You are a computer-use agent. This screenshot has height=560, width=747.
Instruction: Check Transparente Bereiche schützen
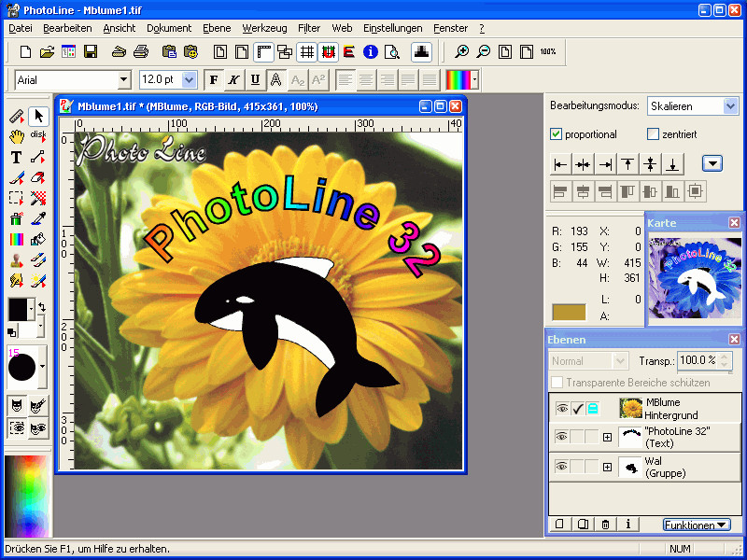557,383
